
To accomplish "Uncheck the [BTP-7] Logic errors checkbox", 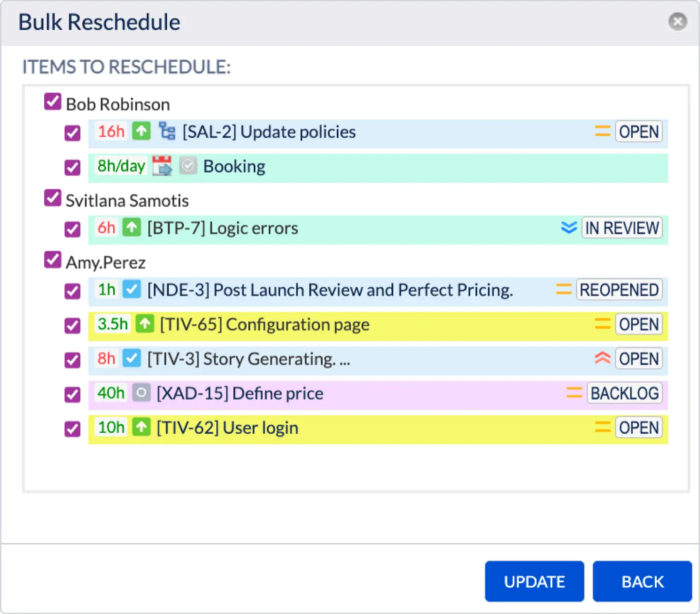I will pyautogui.click(x=72, y=229).
